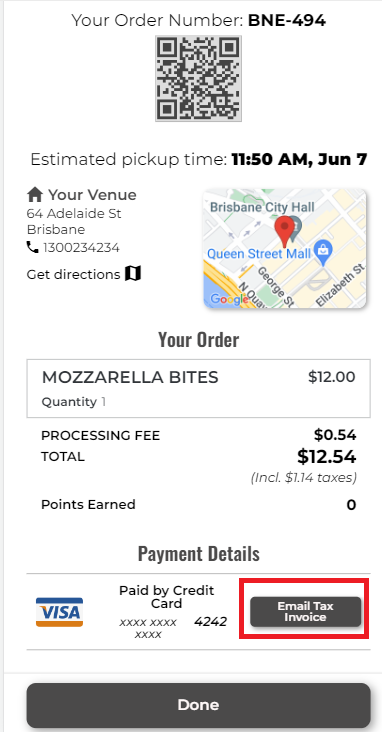Click the Done button
382x732 pixels.
(198, 705)
